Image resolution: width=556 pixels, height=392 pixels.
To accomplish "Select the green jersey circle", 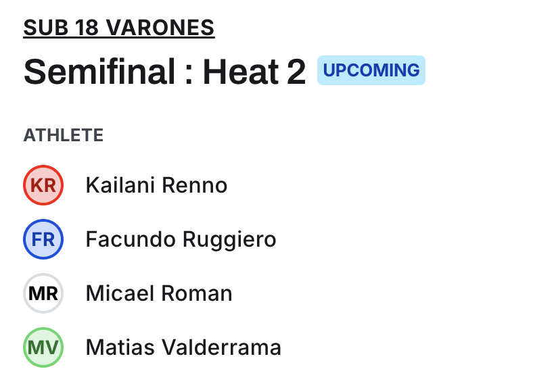I will [43, 347].
